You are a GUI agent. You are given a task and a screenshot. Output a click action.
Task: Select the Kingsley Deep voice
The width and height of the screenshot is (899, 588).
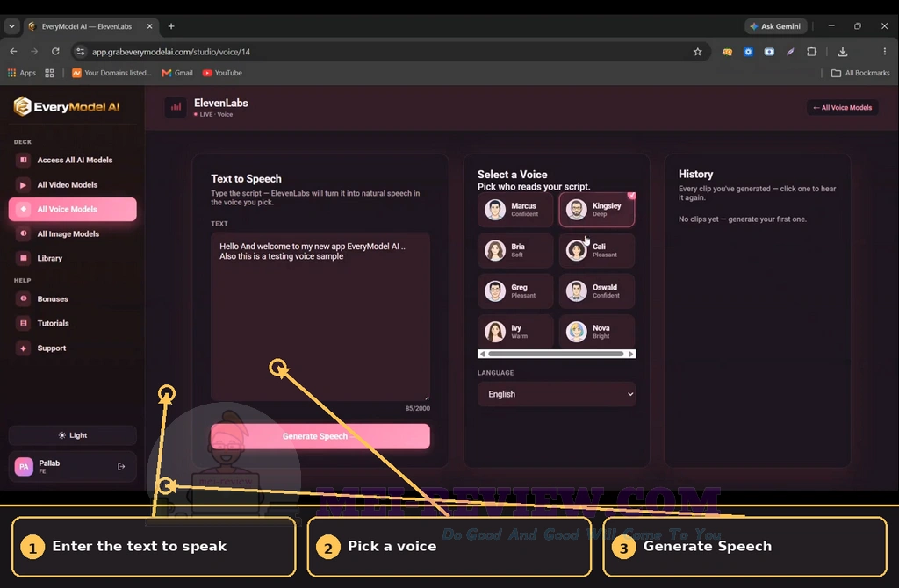pos(597,210)
